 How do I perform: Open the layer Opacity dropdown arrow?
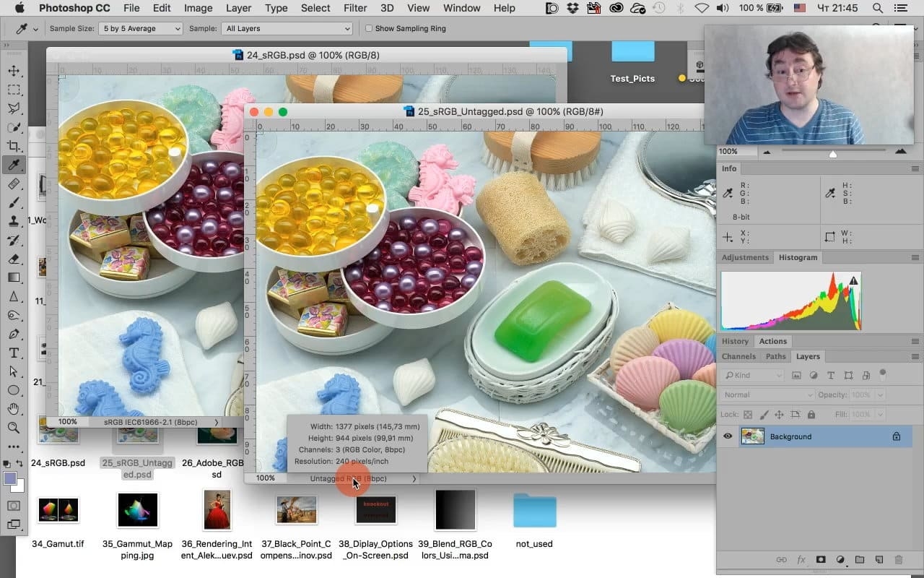click(880, 395)
